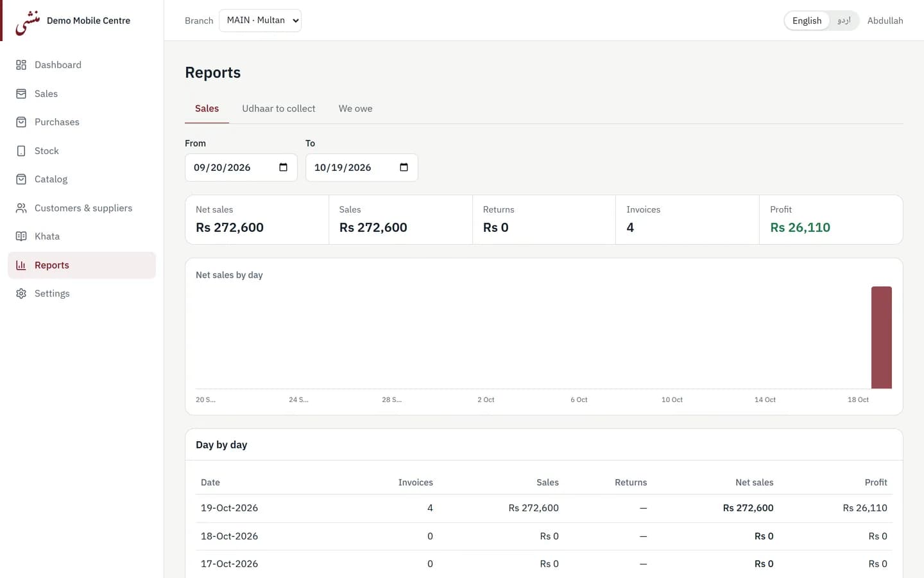
Task: Click the Returns column header
Action: [x=631, y=482]
